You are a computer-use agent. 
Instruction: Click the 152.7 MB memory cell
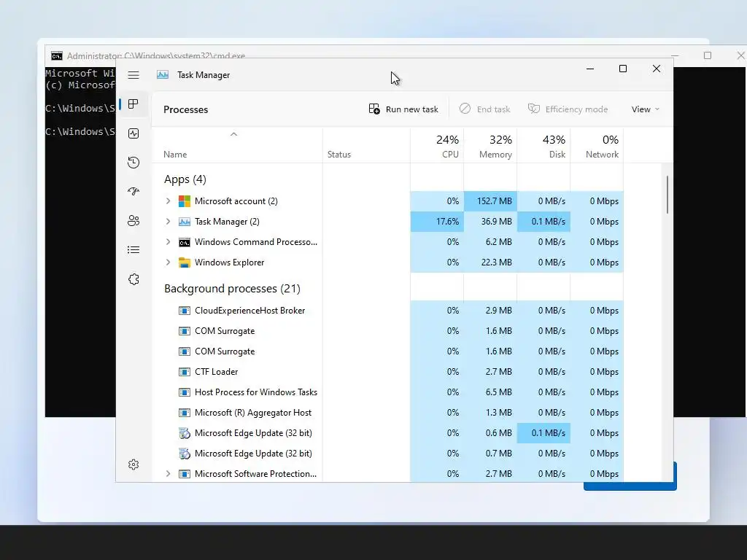coord(490,201)
